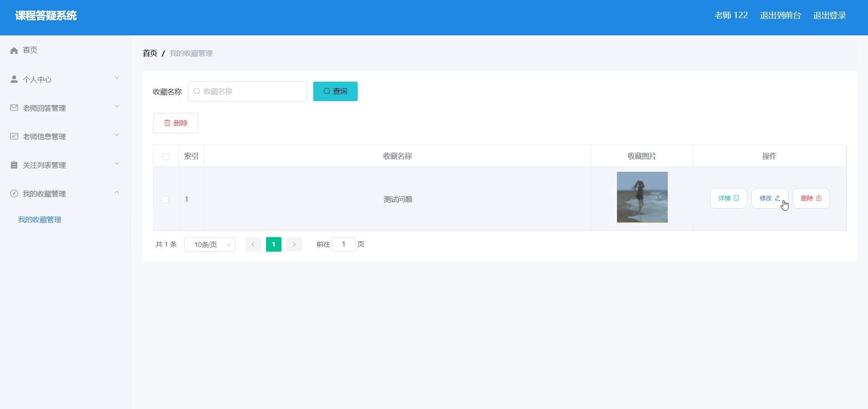Open the 关注列表管理 sidebar menu

pos(65,165)
